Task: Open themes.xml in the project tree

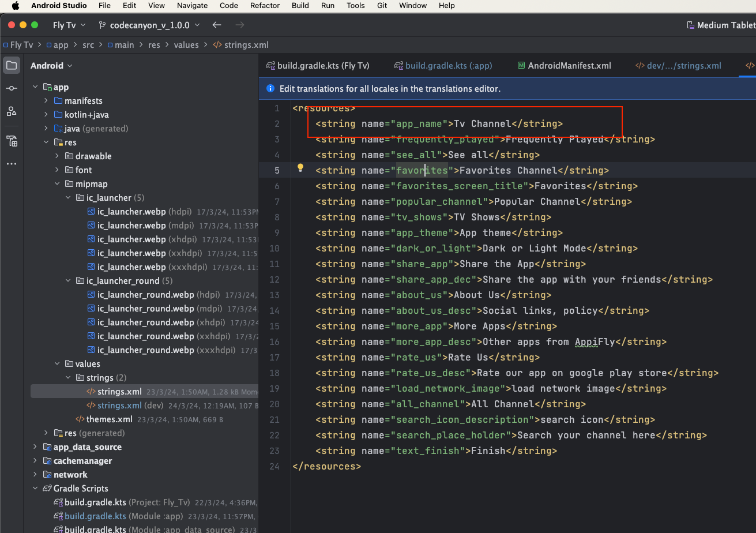Action: 109,419
